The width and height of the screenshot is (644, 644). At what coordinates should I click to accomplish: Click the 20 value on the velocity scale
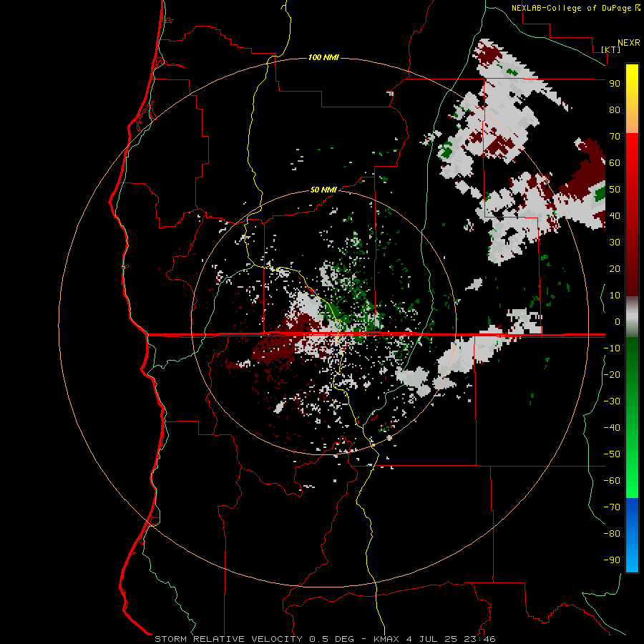(615, 268)
